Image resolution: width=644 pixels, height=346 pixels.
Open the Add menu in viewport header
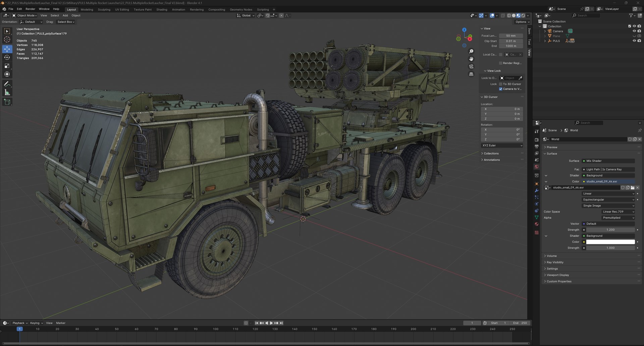[65, 15]
